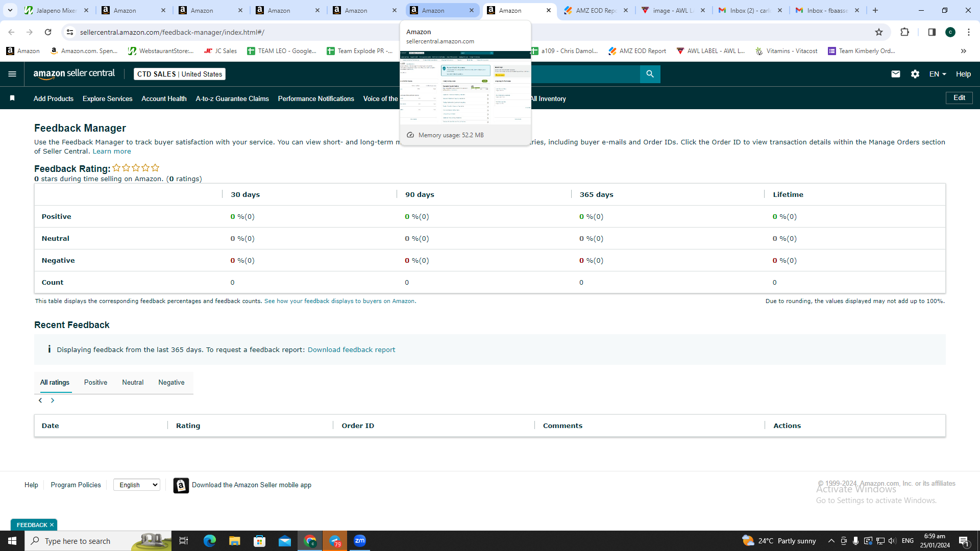The height and width of the screenshot is (551, 980).
Task: Click the bookmark flag icon in nav bar
Action: [12, 98]
